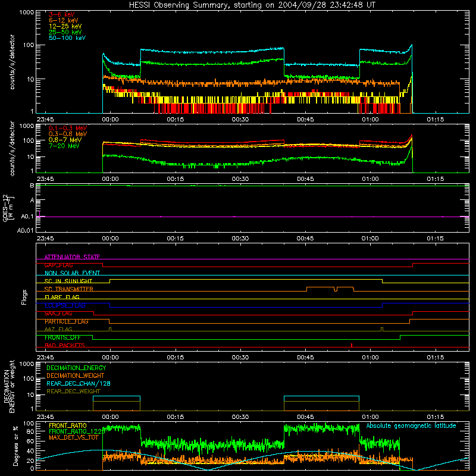Click the Flags vertical axis title
Screen dimensions: 476x476
[x=24, y=297]
